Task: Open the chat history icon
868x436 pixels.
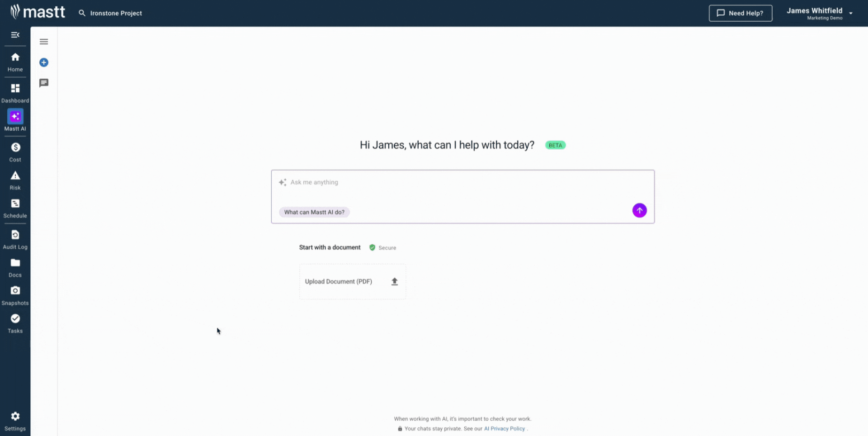Action: pyautogui.click(x=43, y=83)
